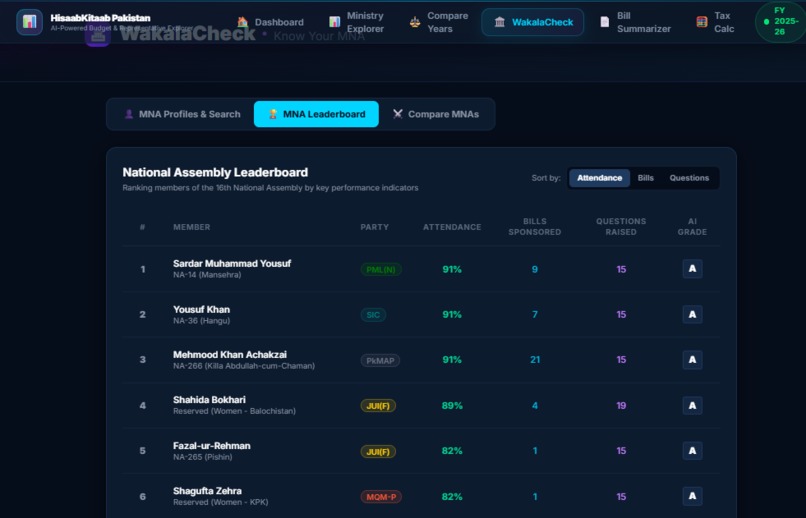Select Mehmood Khan Achakzai's name
Screen dimensions: 806x518
click(x=230, y=355)
